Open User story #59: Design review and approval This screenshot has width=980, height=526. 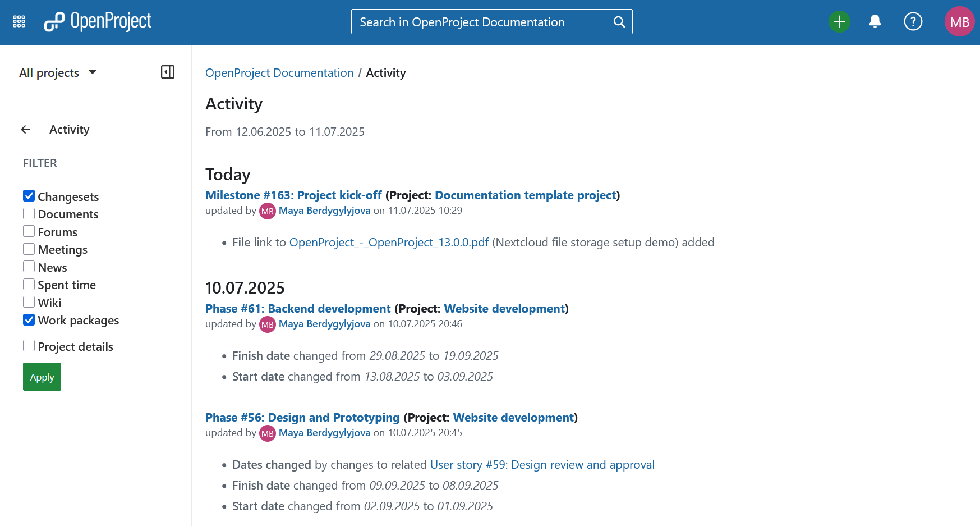542,465
